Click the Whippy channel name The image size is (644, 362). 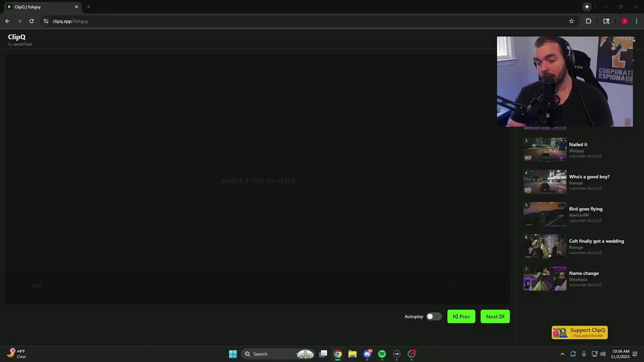coord(577,151)
